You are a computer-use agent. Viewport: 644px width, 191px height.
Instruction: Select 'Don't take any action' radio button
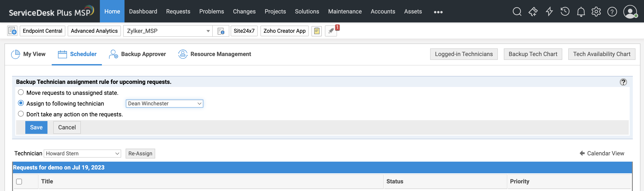point(21,114)
